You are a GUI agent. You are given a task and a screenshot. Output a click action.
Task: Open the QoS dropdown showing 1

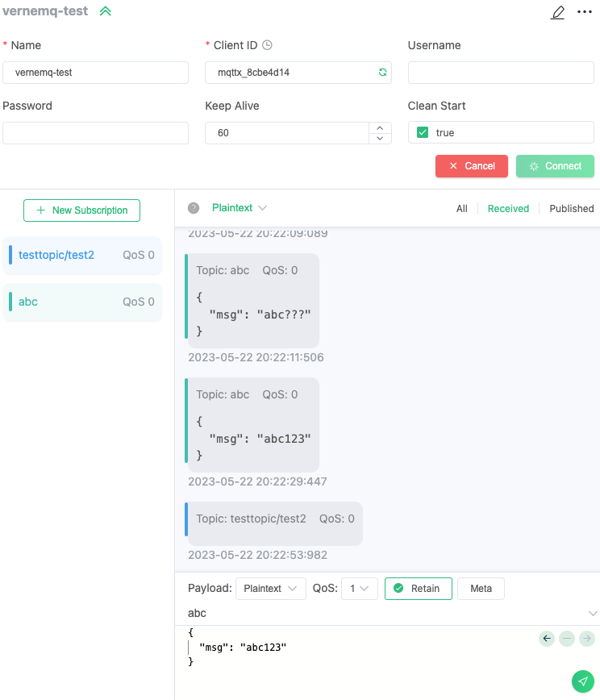360,589
